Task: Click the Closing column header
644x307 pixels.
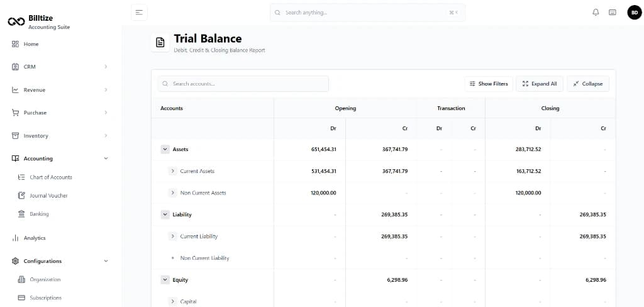Action: 550,108
